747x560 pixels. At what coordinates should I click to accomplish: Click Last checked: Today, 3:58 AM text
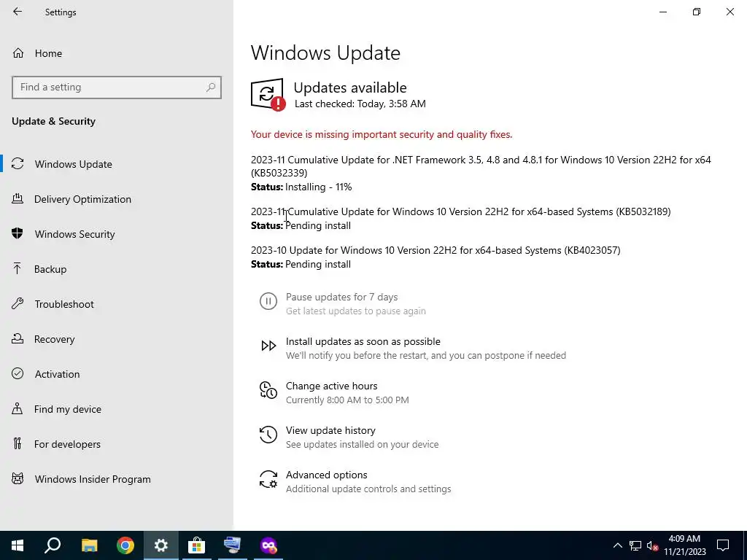360,104
